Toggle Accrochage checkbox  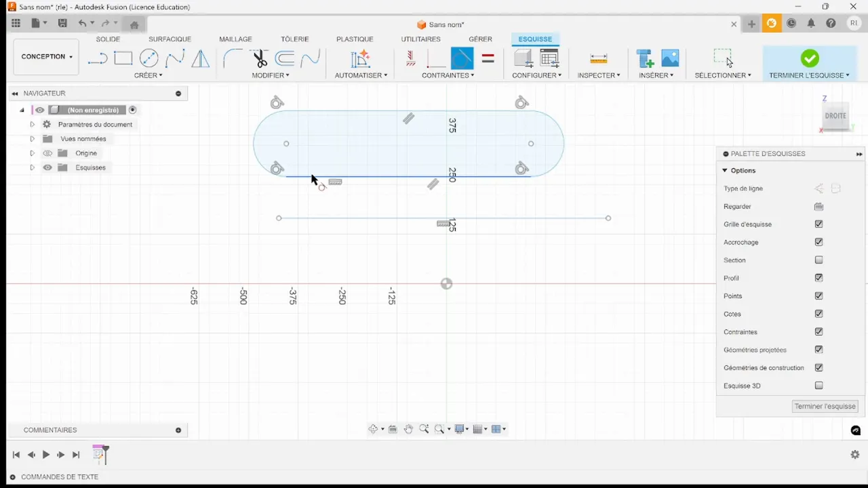pos(818,242)
